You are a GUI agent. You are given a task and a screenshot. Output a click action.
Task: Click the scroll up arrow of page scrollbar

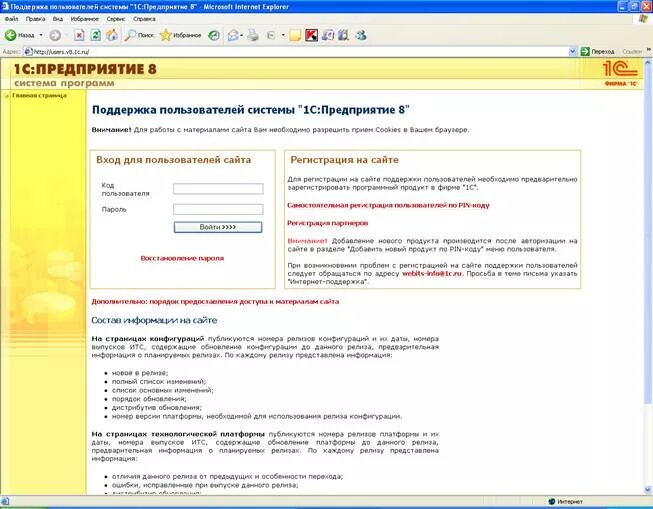[648, 62]
